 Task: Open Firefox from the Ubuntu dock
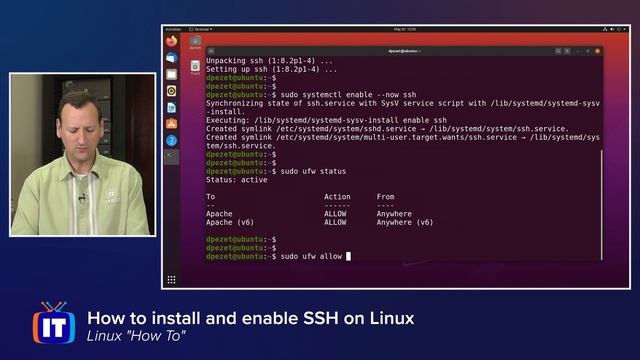(171, 41)
